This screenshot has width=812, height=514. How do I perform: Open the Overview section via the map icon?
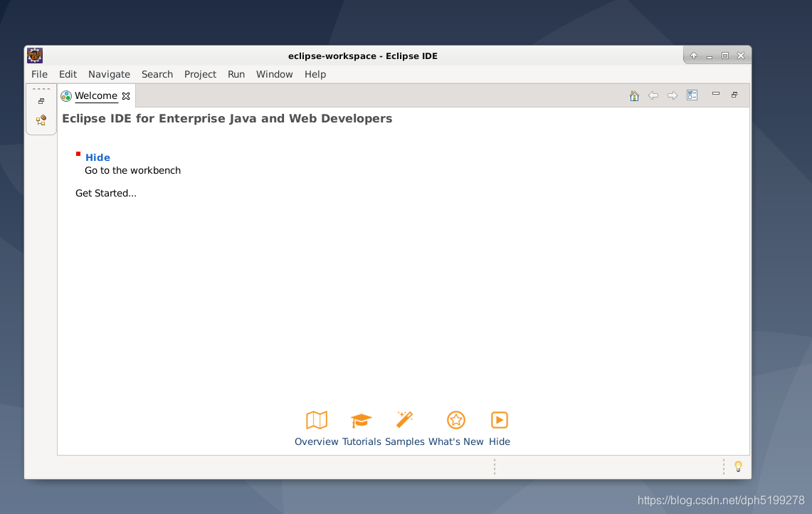[316, 420]
